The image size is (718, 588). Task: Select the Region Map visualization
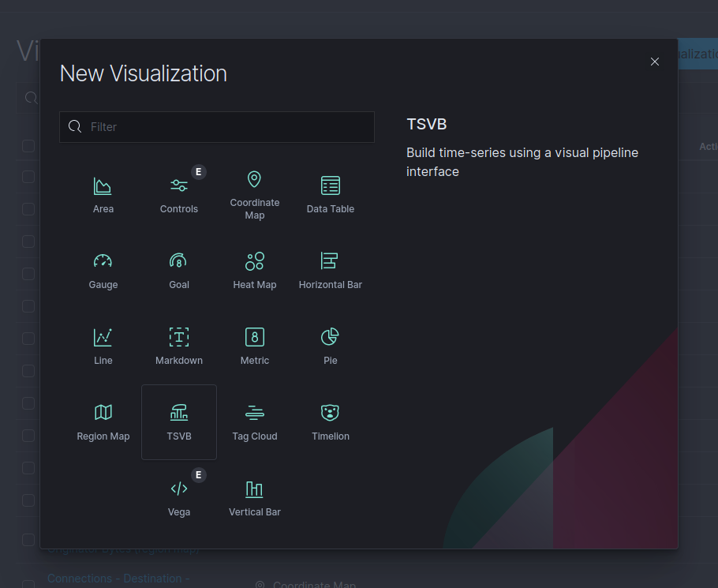click(x=103, y=420)
